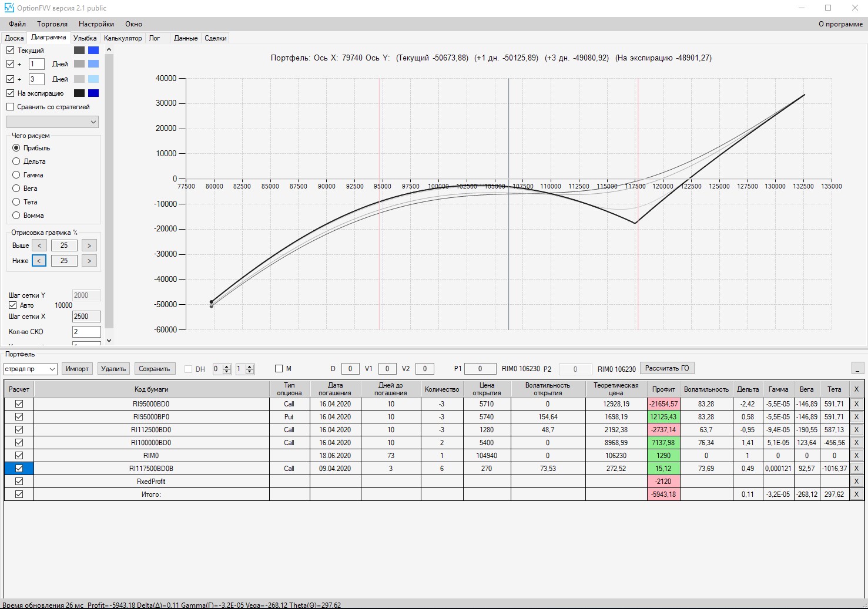Click the Рассчитать ГО button
This screenshot has width=868, height=609.
click(667, 368)
